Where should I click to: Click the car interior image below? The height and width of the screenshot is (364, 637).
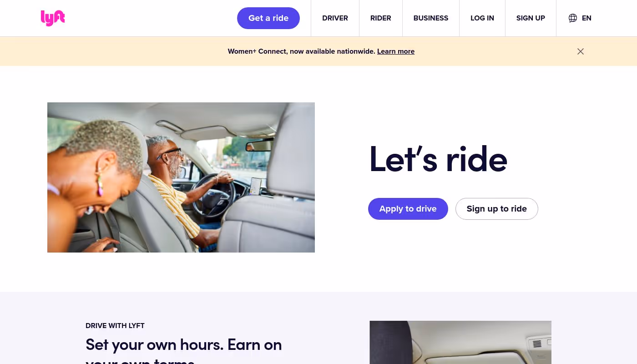460,342
